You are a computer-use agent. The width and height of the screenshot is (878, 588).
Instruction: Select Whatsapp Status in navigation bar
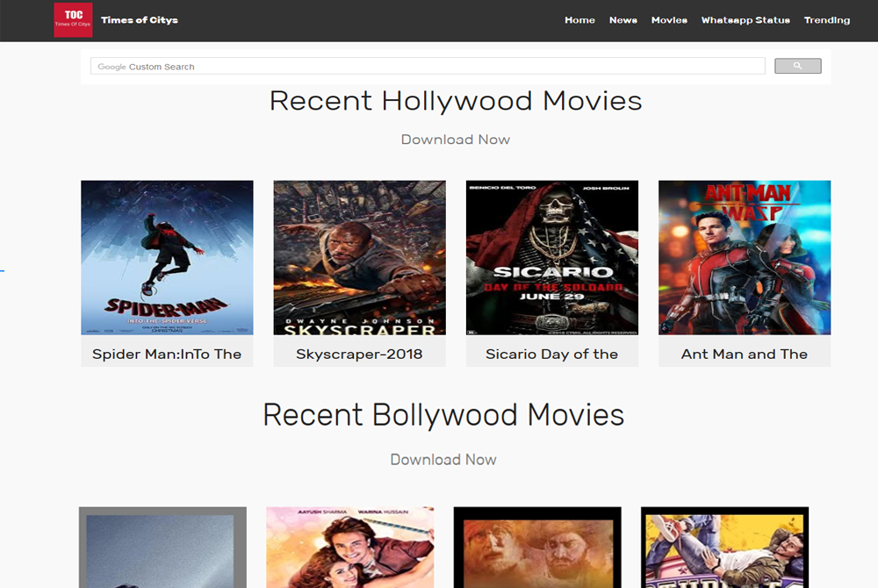pyautogui.click(x=745, y=20)
